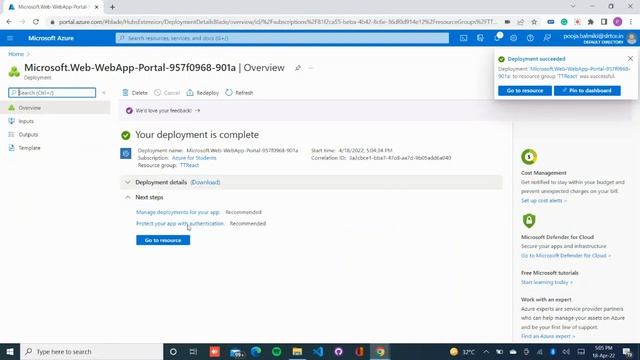The width and height of the screenshot is (640, 360).
Task: Open the Azure for Students subscription link
Action: [x=194, y=158]
